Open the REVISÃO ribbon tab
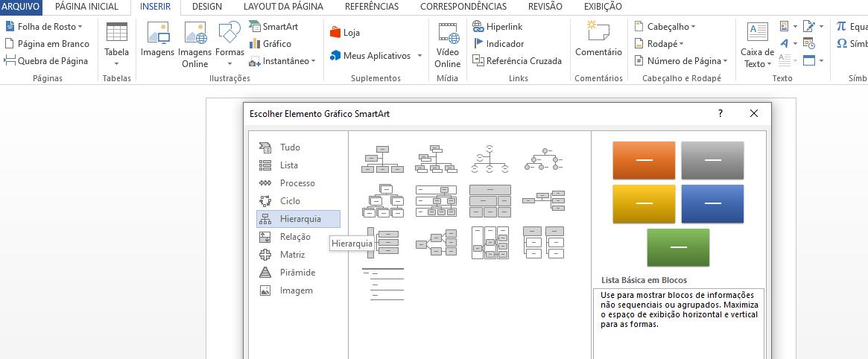 coord(545,7)
